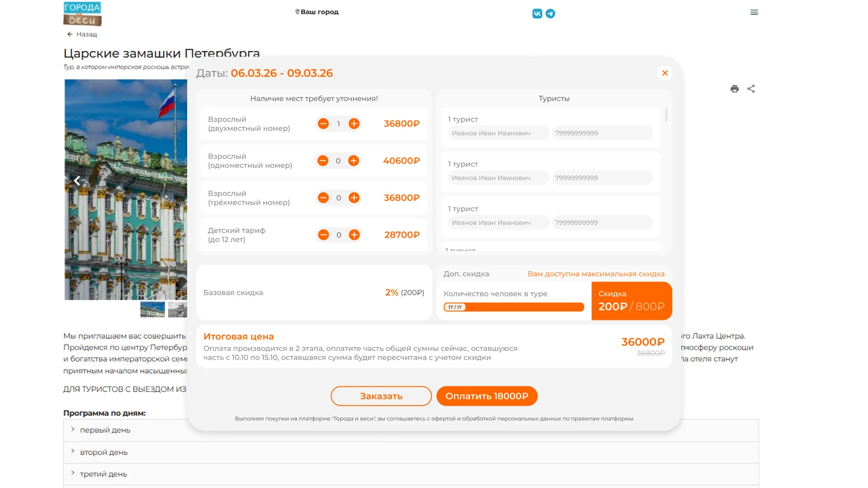
Task: Click the main Winter Palace photo
Action: tap(126, 190)
